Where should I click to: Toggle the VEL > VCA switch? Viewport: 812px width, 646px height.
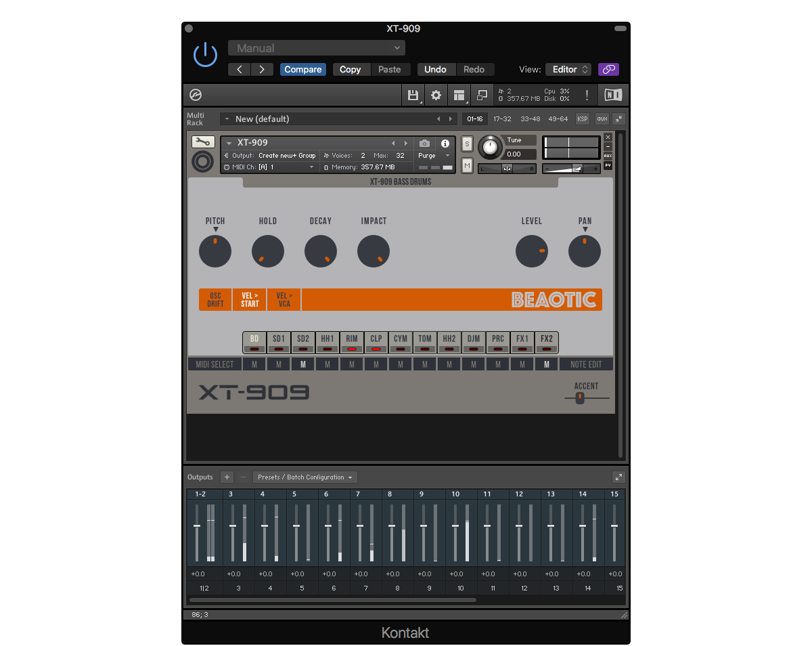click(x=284, y=300)
